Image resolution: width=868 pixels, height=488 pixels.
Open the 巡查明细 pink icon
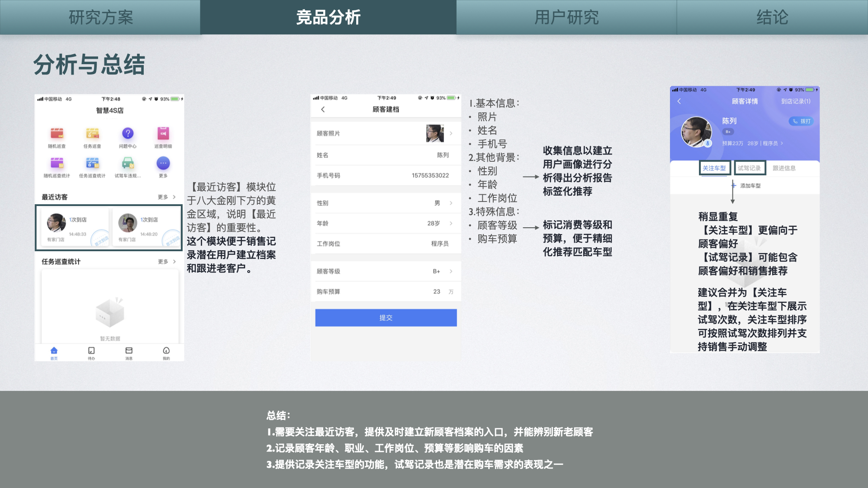tap(163, 133)
